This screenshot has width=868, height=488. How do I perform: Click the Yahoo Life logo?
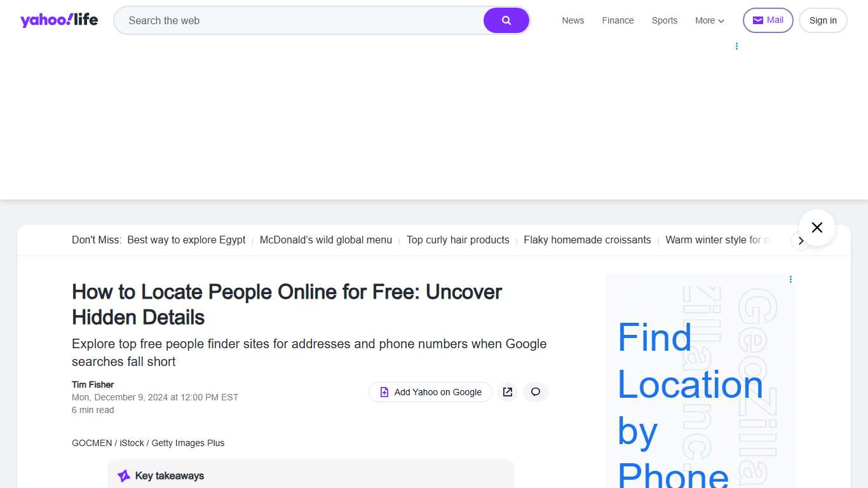pos(58,20)
